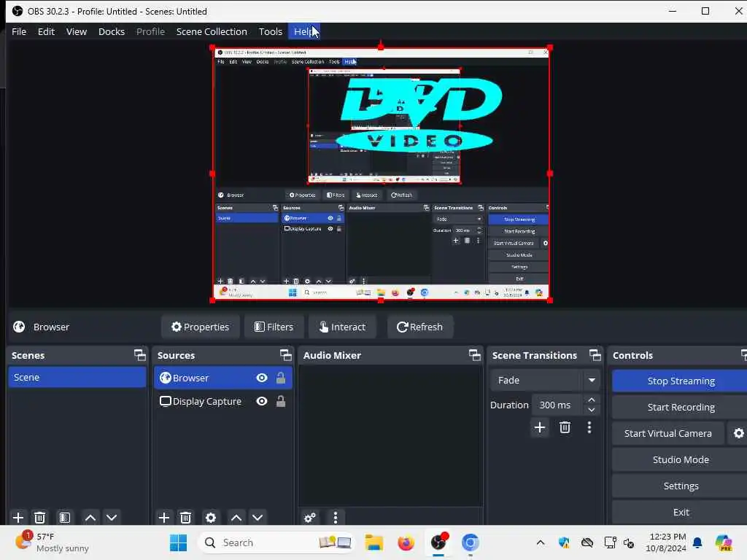Open Fade transition dropdown

point(546,380)
